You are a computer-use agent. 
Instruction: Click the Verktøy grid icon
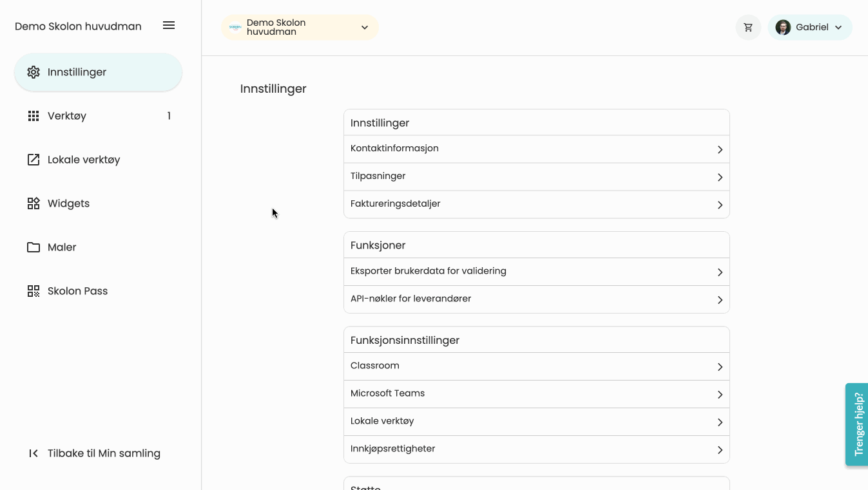tap(34, 116)
